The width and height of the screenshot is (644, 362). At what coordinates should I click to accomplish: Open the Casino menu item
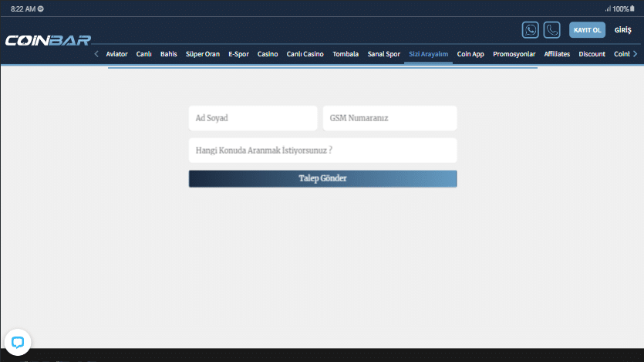point(268,54)
